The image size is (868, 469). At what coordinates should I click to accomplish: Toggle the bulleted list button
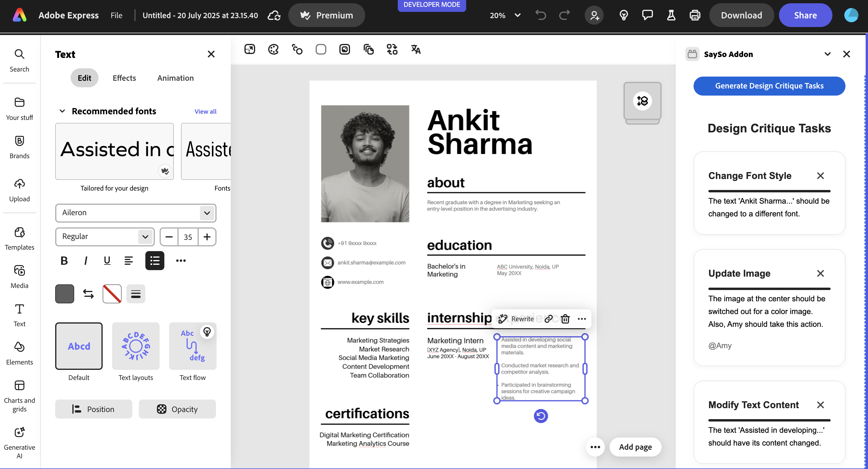(155, 260)
